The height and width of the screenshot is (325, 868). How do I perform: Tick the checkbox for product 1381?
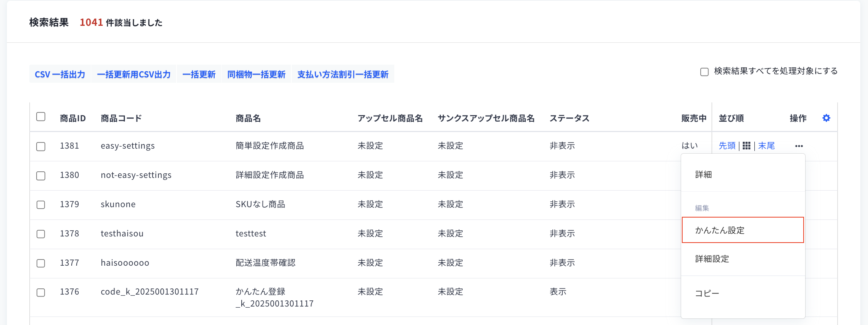click(41, 146)
